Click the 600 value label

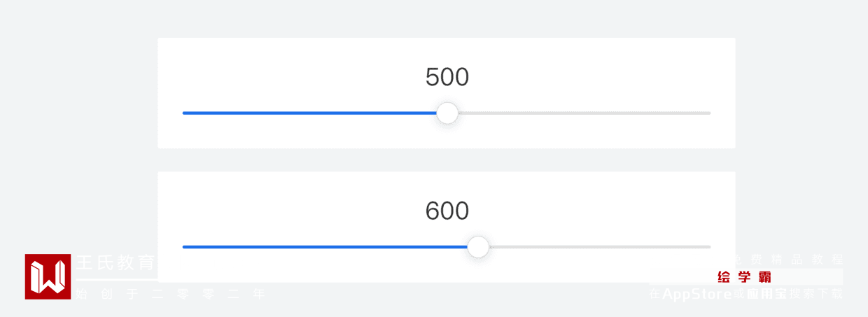(x=447, y=211)
